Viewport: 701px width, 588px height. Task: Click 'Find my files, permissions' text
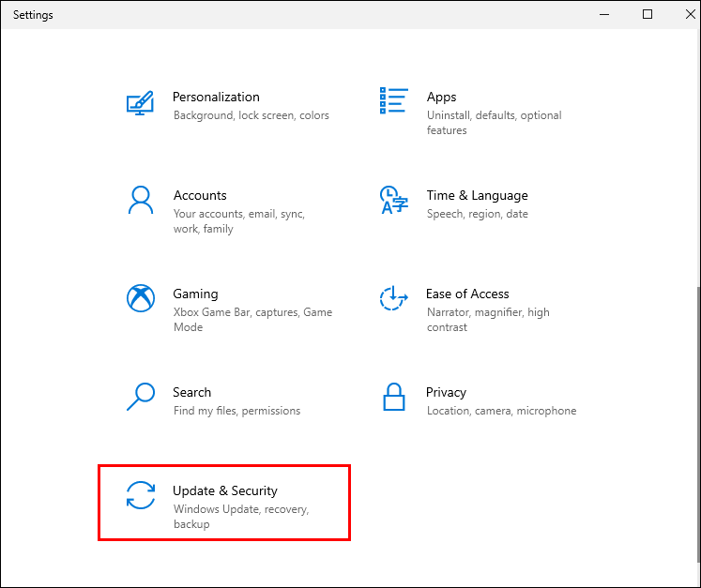[x=236, y=411]
